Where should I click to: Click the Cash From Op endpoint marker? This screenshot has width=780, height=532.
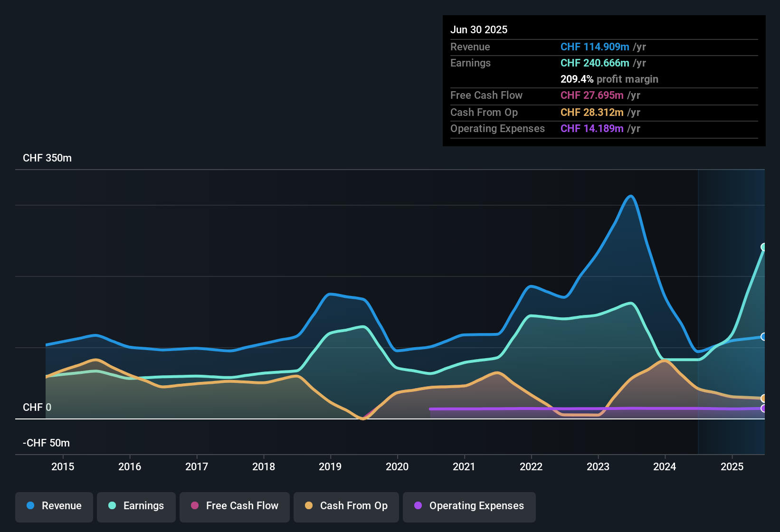(x=764, y=398)
